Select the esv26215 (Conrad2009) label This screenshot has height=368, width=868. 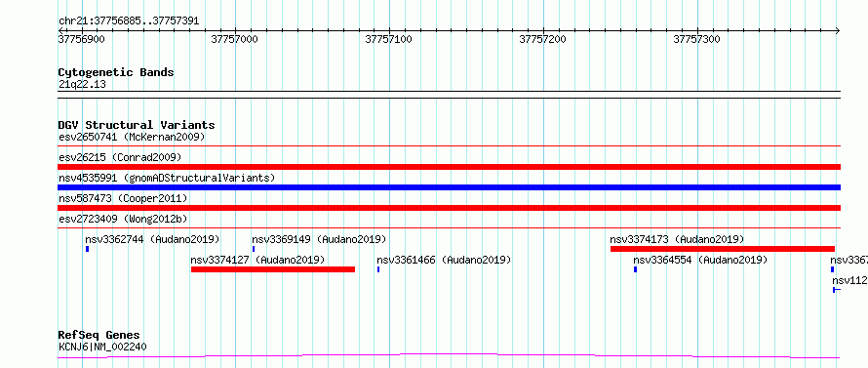pyautogui.click(x=120, y=157)
